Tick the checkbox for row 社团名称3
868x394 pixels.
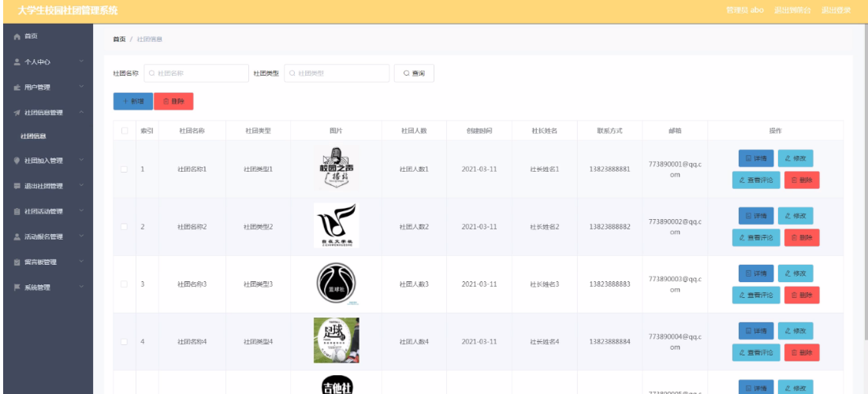[124, 284]
